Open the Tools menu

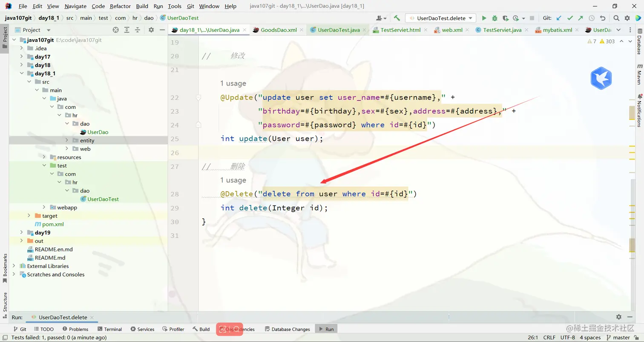click(175, 6)
